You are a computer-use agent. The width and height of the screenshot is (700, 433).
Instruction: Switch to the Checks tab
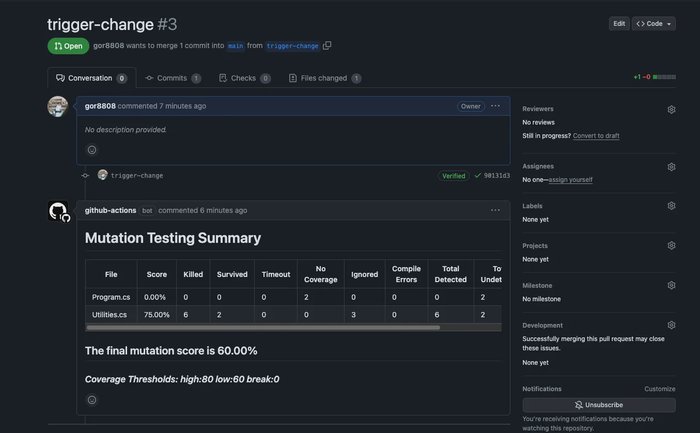pos(244,78)
